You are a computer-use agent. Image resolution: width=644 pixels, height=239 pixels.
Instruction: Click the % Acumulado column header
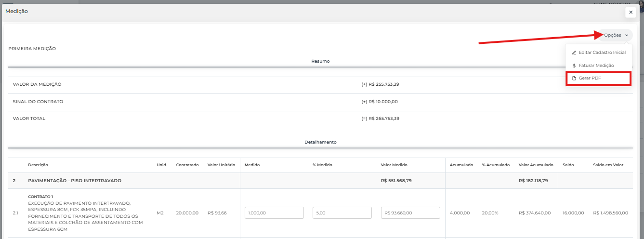[496, 165]
